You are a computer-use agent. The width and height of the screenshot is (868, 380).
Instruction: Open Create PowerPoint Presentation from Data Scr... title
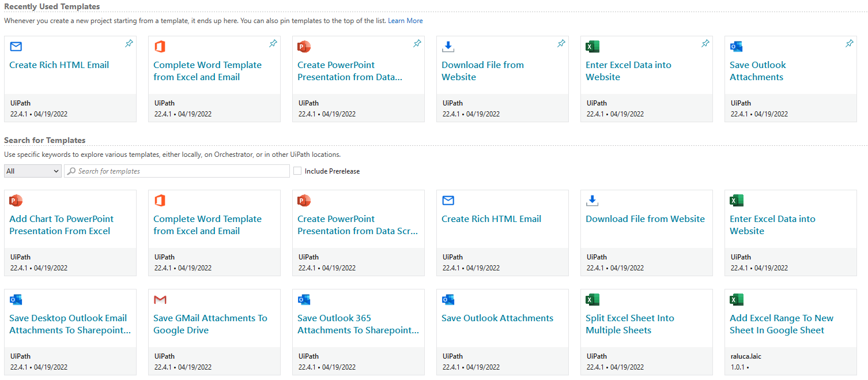(358, 225)
